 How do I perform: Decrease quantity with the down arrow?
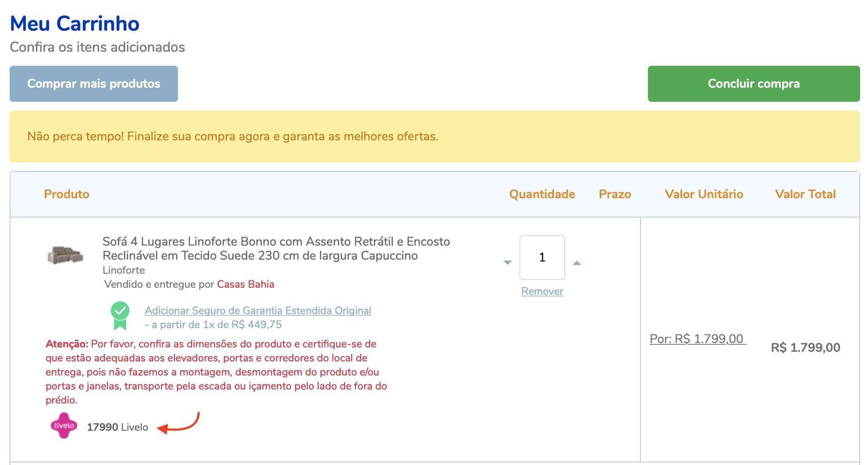pyautogui.click(x=508, y=262)
